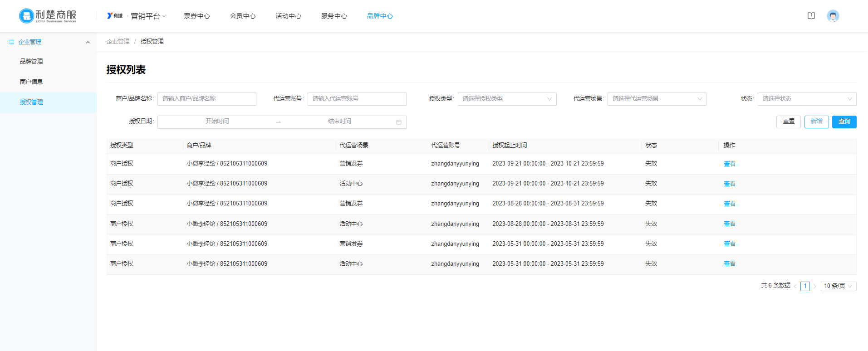This screenshot has height=351, width=868.
Task: Click 共 6 条数据 total count text
Action: [775, 286]
